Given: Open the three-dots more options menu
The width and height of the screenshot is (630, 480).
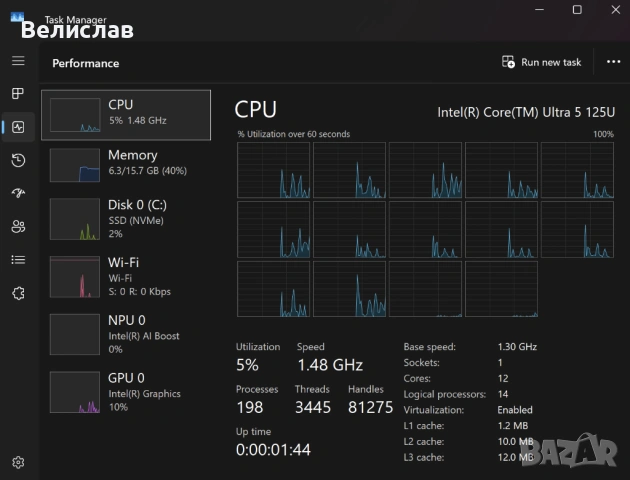Looking at the screenshot, I should tap(613, 62).
